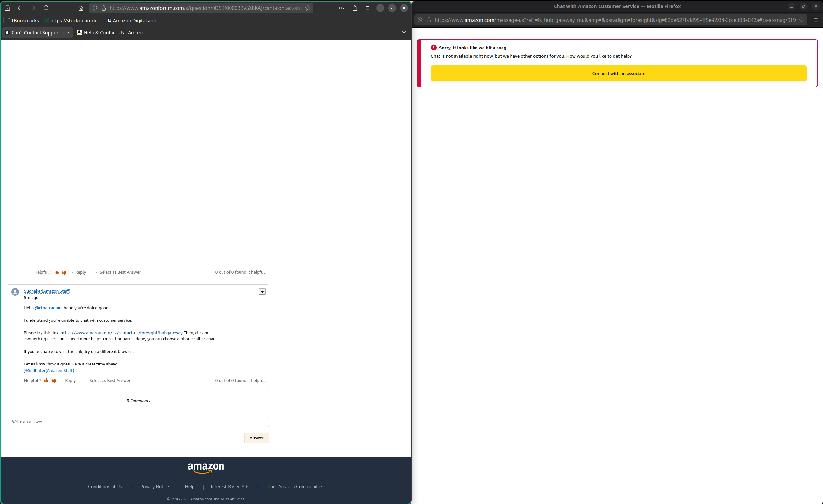This screenshot has height=504, width=823.
Task: Thumbs down the upper answer
Action: point(65,272)
